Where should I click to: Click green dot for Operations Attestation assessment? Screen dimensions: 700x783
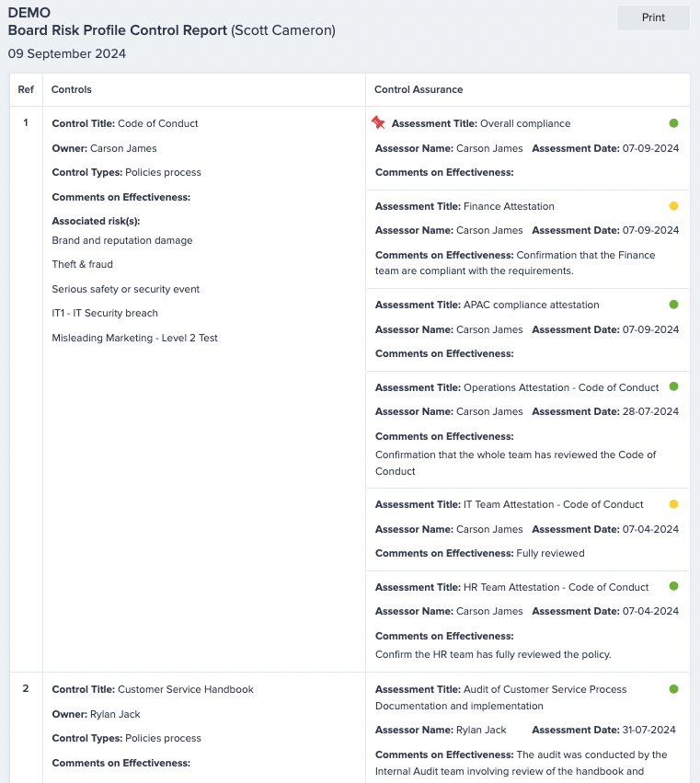click(673, 386)
